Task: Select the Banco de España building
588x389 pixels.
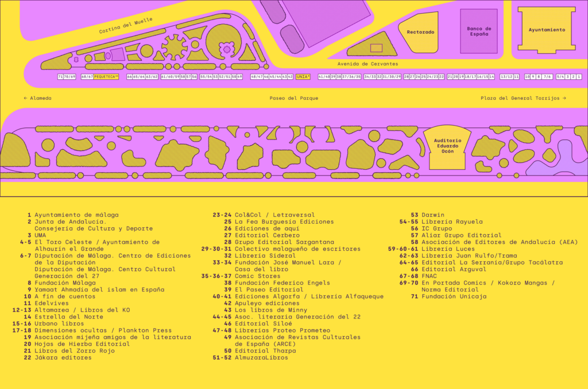Action: (479, 31)
